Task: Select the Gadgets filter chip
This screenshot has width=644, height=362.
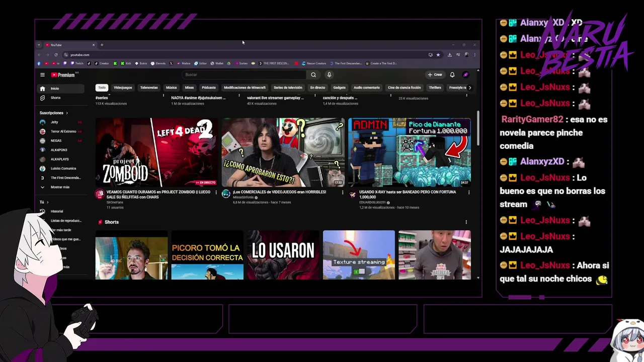Action: (x=340, y=87)
